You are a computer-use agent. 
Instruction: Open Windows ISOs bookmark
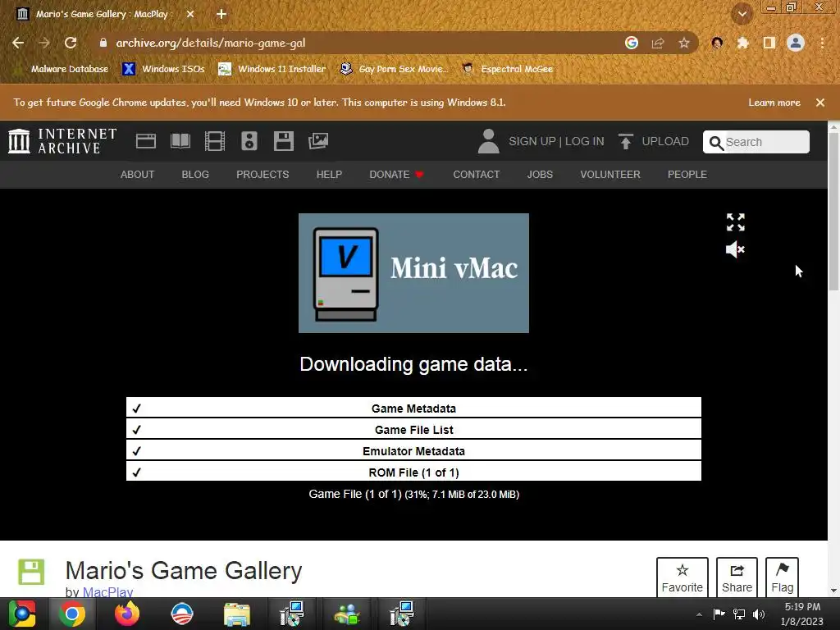point(163,69)
